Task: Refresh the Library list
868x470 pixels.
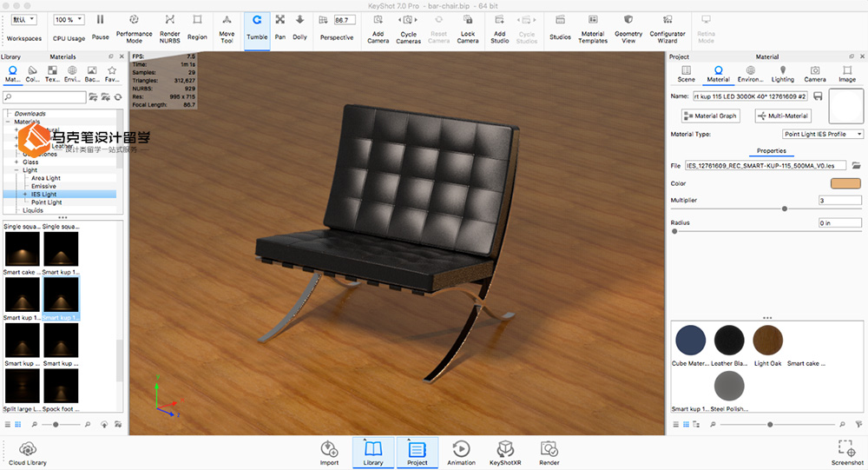Action: [117, 97]
